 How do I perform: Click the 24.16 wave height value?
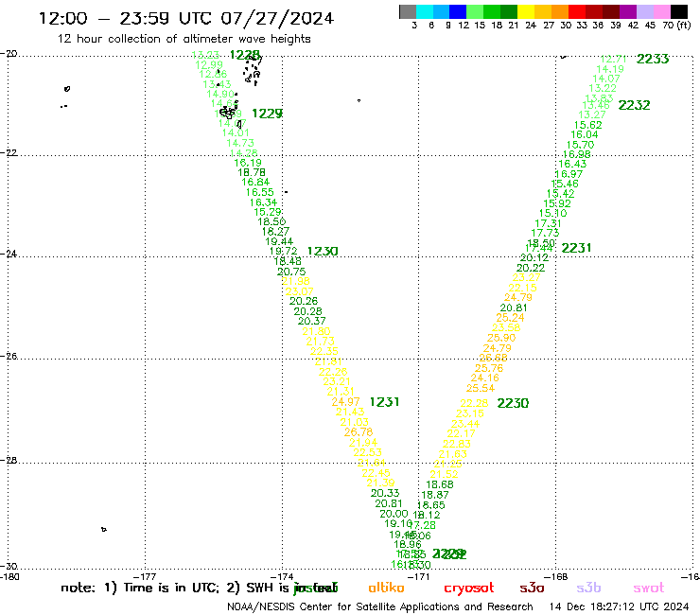tap(485, 378)
